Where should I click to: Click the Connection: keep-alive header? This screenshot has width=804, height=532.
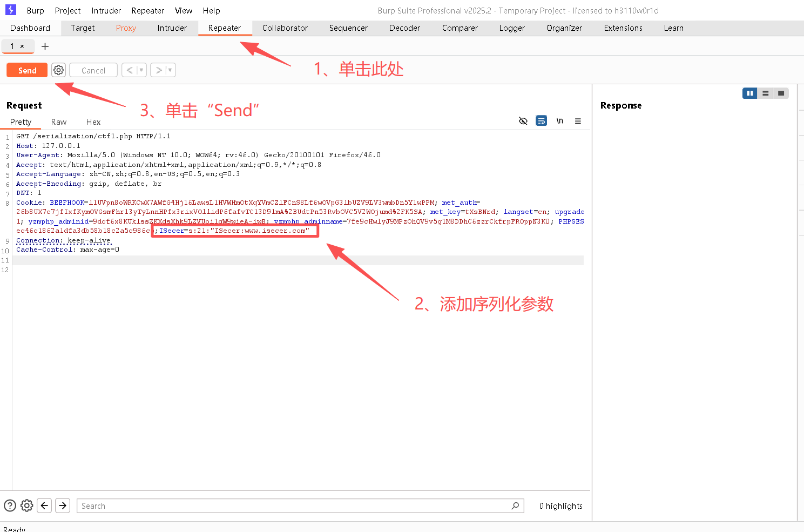(x=63, y=240)
